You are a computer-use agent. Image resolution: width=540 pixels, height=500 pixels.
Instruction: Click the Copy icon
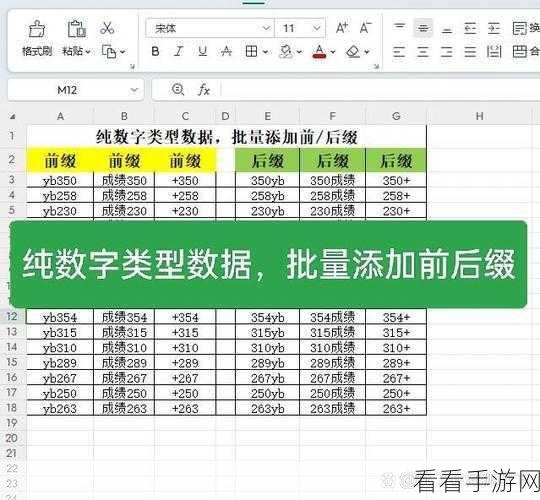[x=109, y=52]
